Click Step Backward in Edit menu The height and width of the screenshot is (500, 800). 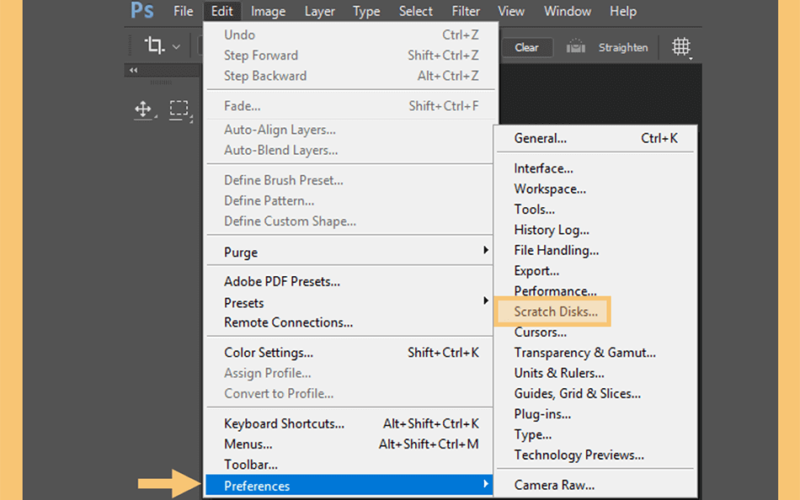[349, 76]
